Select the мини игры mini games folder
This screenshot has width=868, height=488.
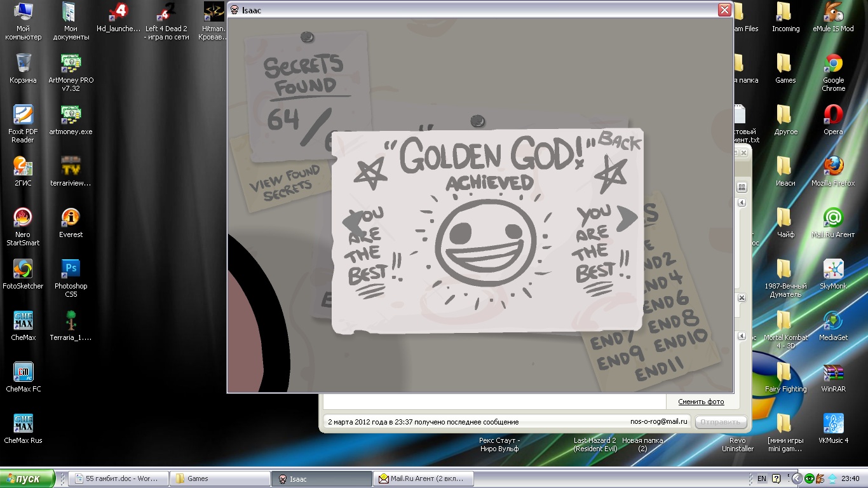[785, 433]
